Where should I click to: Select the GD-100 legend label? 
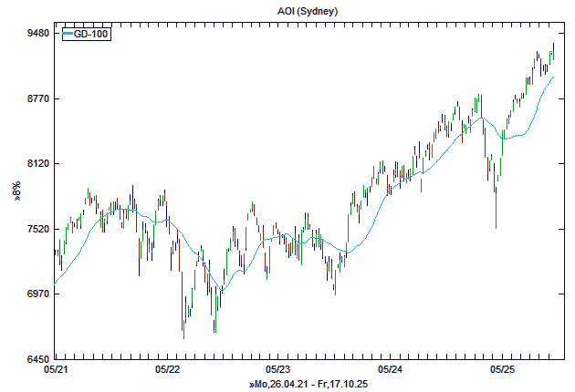[91, 35]
